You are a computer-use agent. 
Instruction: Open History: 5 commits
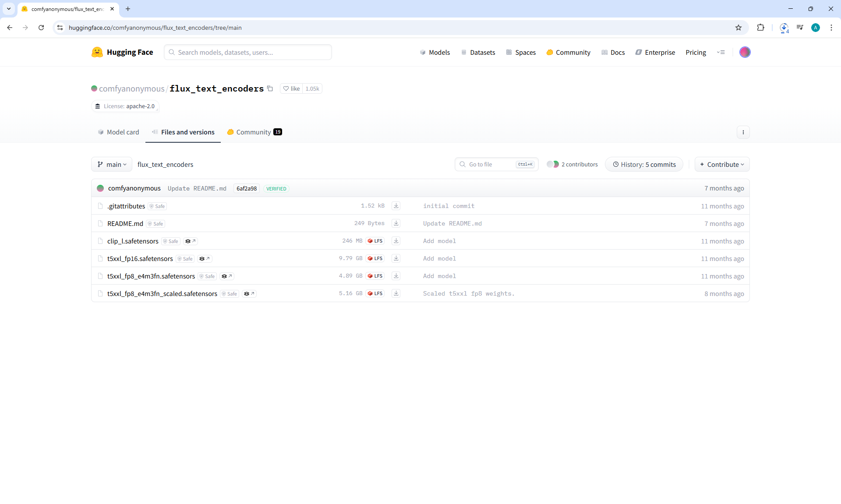pos(644,164)
